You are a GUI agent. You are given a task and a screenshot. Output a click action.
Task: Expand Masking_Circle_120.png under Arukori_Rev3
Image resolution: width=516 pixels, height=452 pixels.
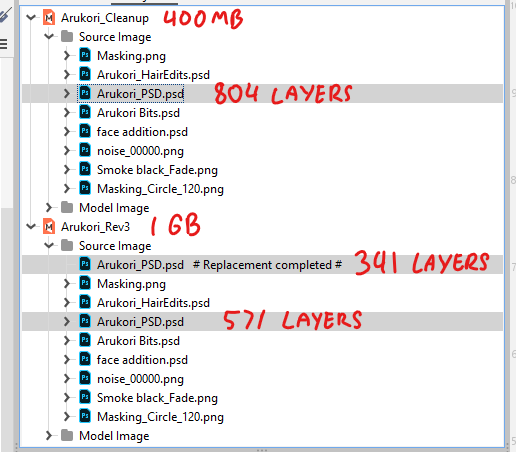(67, 416)
